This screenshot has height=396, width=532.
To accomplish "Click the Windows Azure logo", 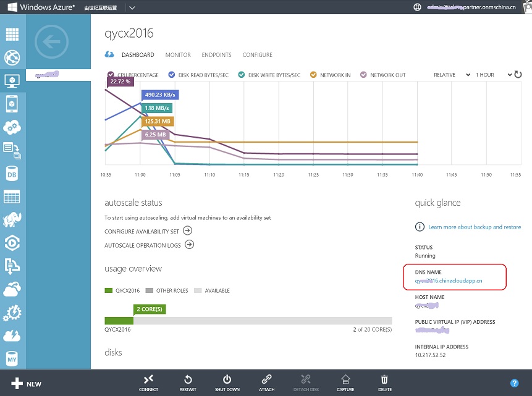I will pos(41,7).
